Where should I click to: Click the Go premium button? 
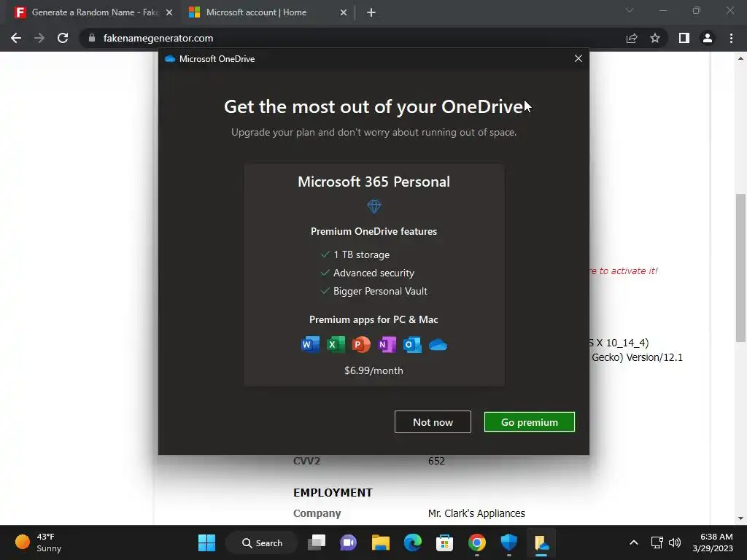530,422
